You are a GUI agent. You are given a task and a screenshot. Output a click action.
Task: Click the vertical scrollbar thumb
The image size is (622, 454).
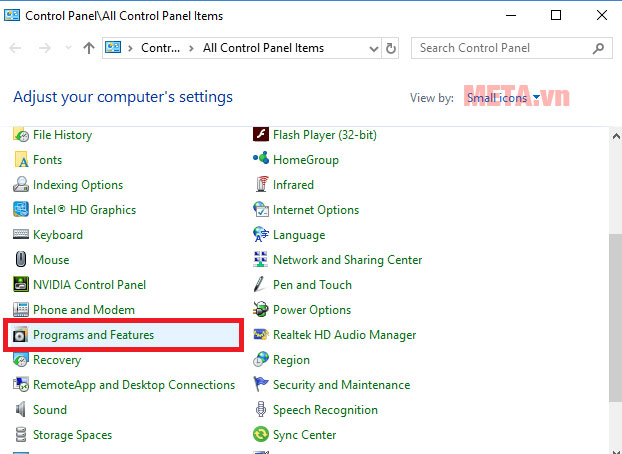616,317
